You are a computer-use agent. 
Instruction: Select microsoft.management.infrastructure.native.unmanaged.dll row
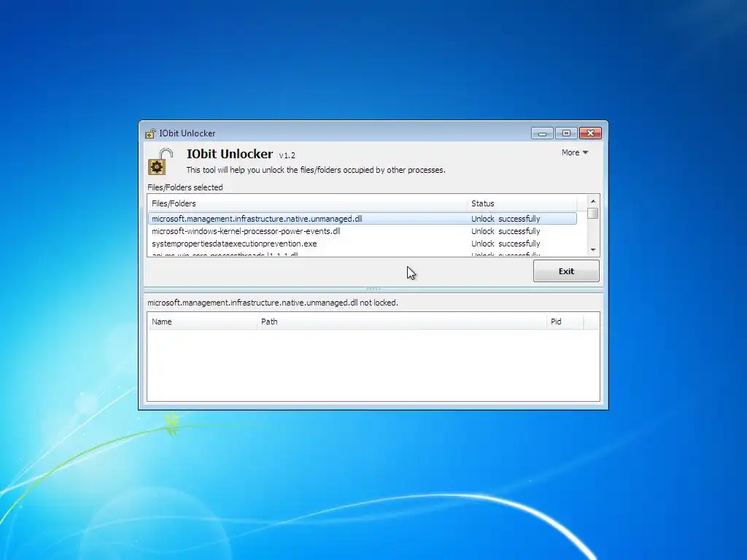click(362, 219)
